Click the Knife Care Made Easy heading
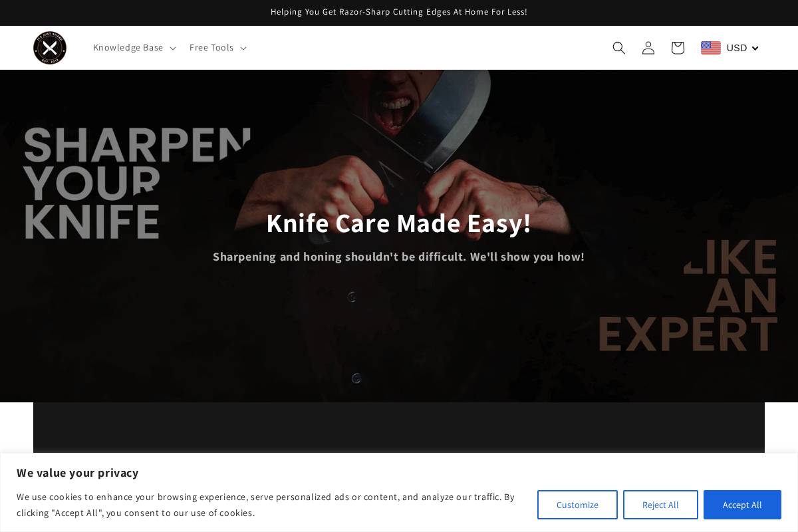This screenshot has height=532, width=798. 399,223
